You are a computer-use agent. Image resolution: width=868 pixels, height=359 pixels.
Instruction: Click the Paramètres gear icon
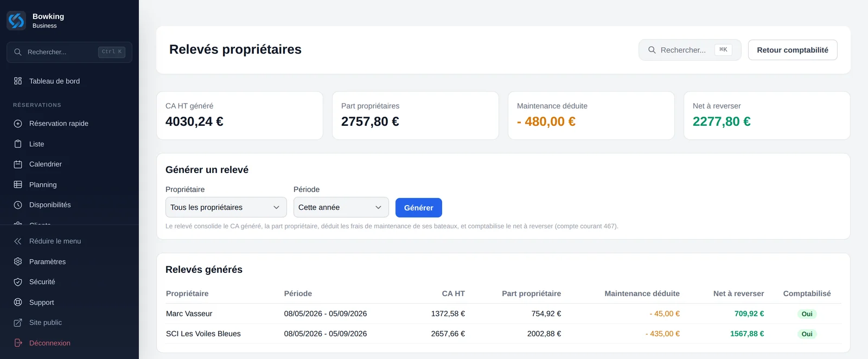tap(18, 261)
